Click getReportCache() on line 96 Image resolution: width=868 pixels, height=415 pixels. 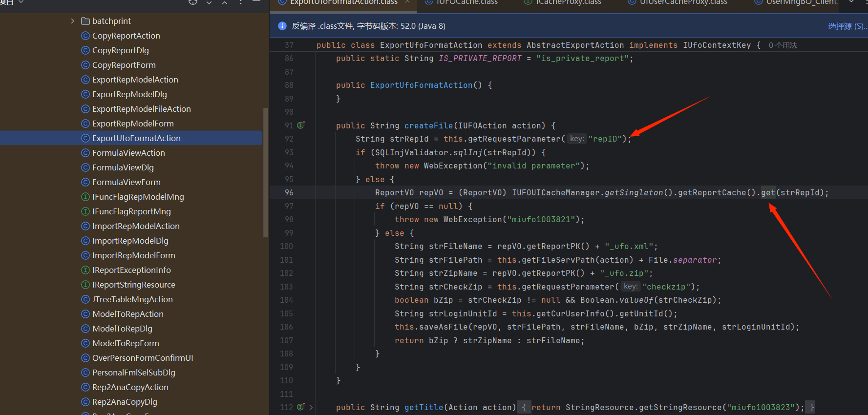tap(717, 192)
